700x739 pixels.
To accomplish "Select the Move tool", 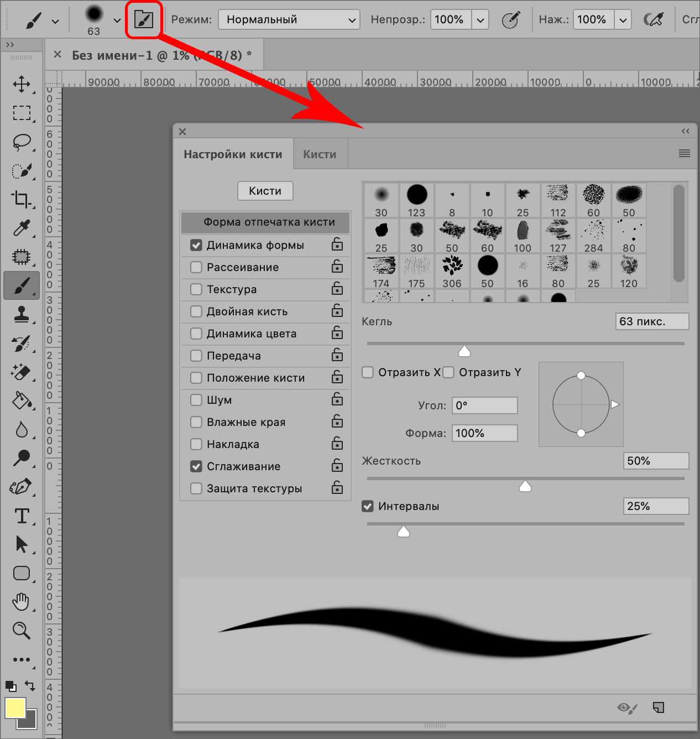I will click(22, 85).
